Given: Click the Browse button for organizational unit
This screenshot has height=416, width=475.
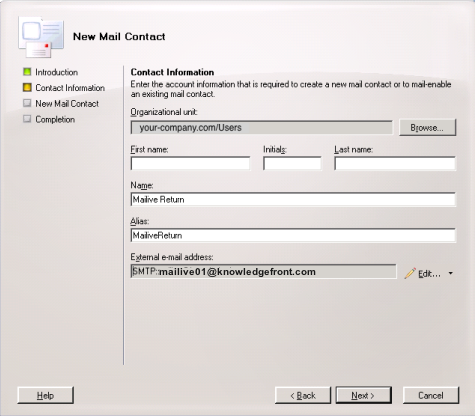Looking at the screenshot, I should [427, 128].
